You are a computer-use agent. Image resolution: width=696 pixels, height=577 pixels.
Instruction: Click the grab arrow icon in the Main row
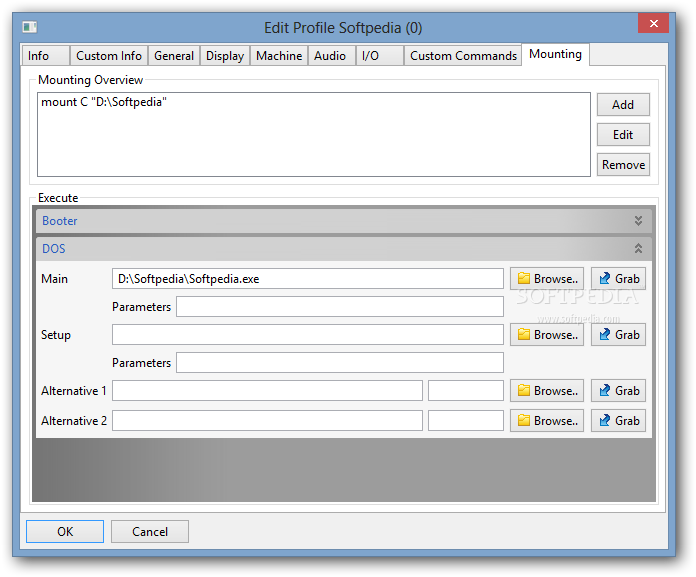(x=605, y=279)
